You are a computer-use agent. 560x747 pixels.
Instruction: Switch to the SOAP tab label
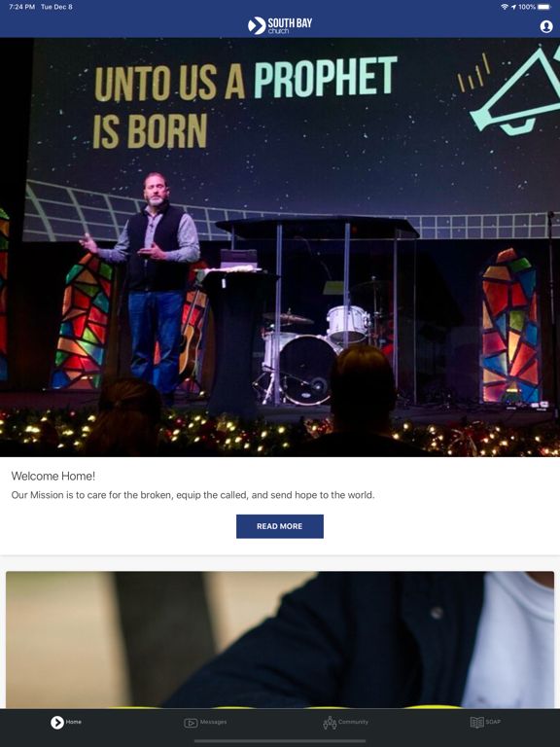[x=493, y=722]
